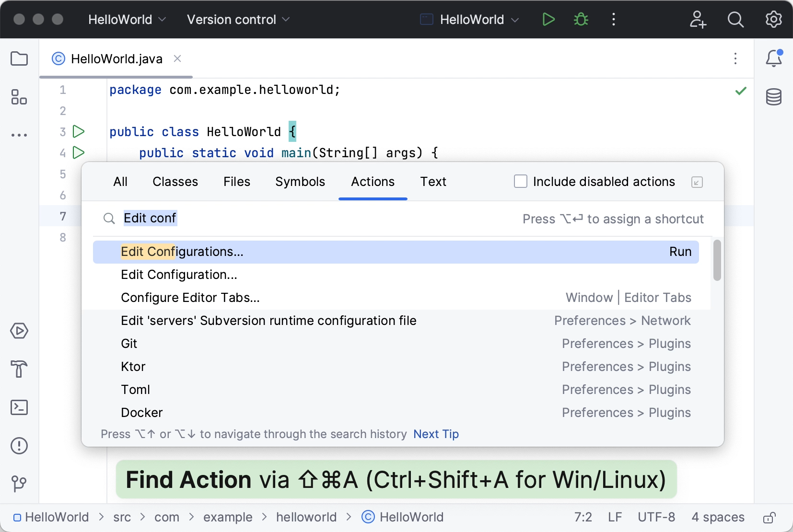Open the Structure tool window
The width and height of the screenshot is (793, 532).
pyautogui.click(x=19, y=97)
